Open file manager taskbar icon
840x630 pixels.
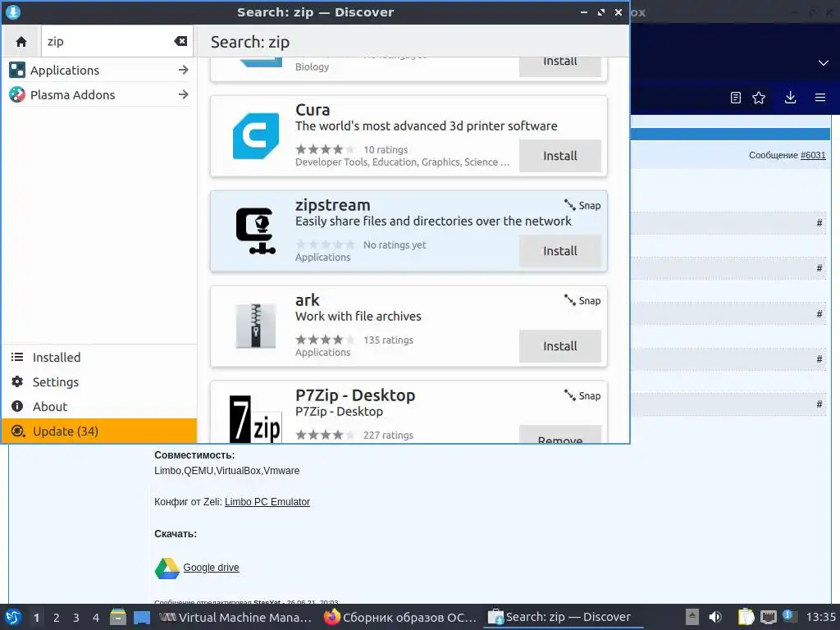point(118,617)
